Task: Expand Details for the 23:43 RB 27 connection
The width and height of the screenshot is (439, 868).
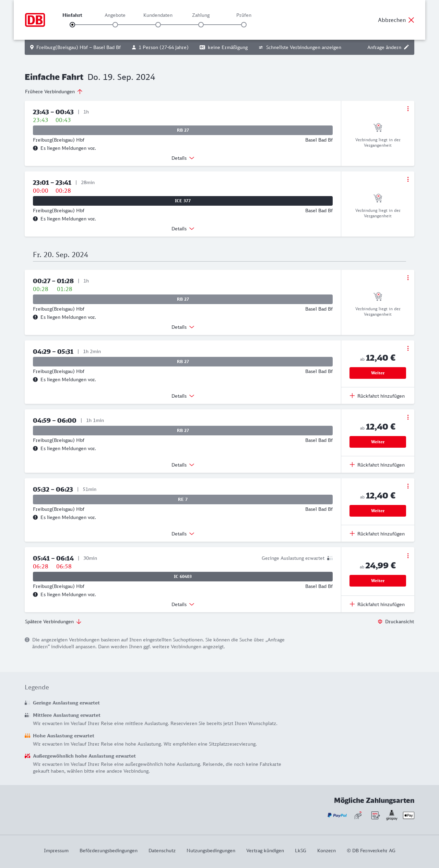Action: tap(183, 158)
